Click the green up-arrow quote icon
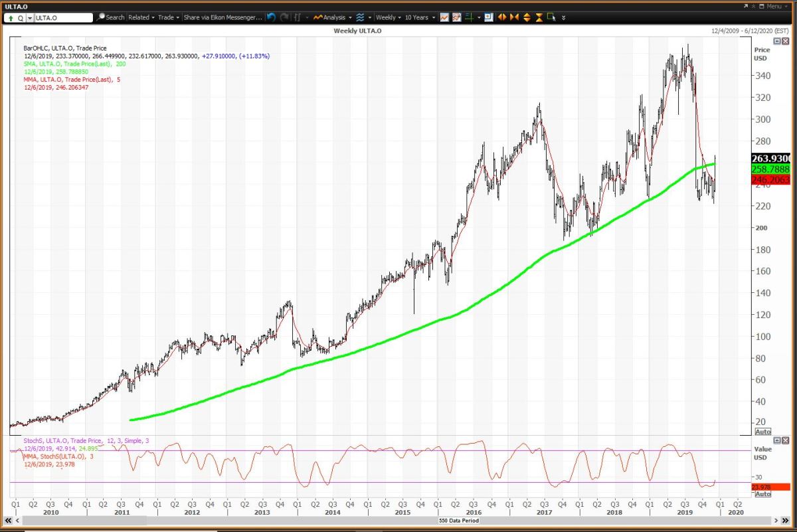The width and height of the screenshot is (797, 532). pos(11,18)
